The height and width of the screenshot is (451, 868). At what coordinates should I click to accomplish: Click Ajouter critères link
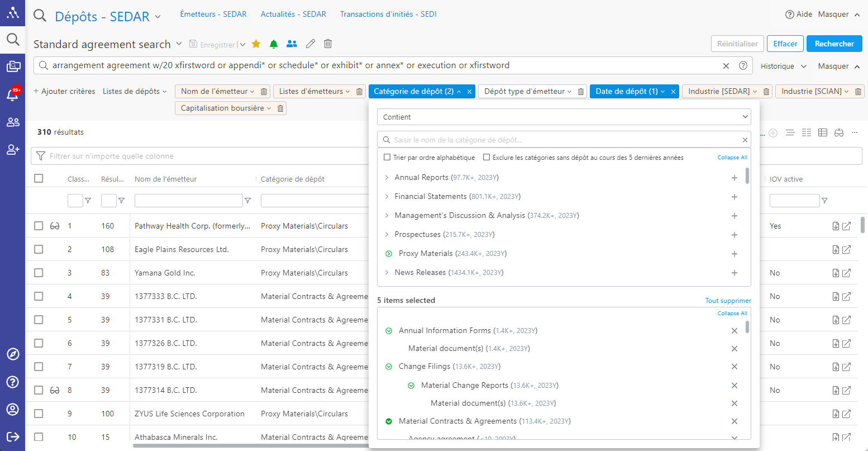64,92
